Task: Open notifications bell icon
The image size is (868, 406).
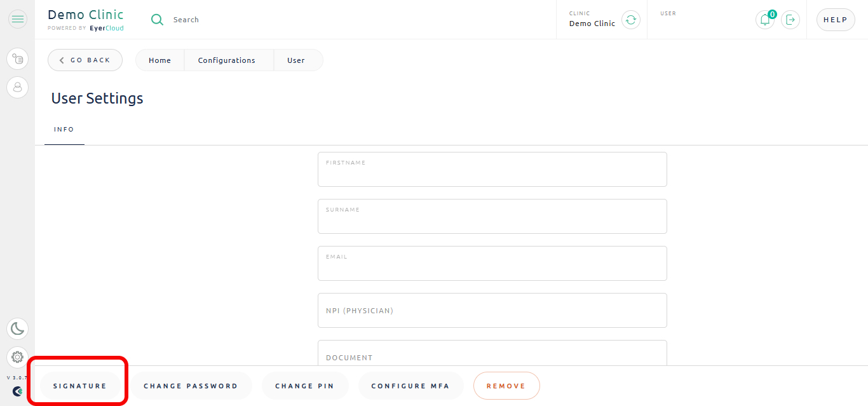Action: tap(766, 20)
